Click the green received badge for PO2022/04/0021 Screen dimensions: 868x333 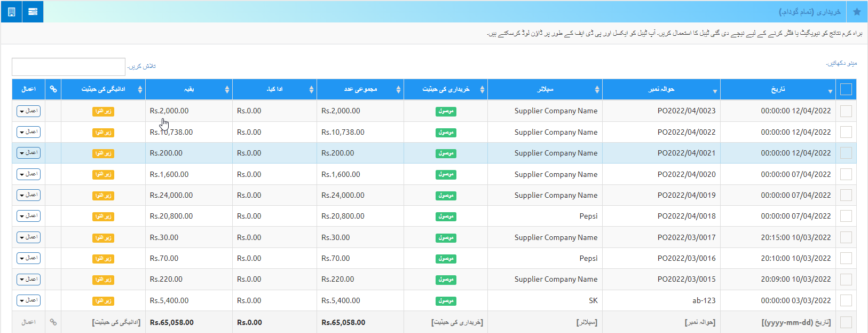(x=446, y=153)
